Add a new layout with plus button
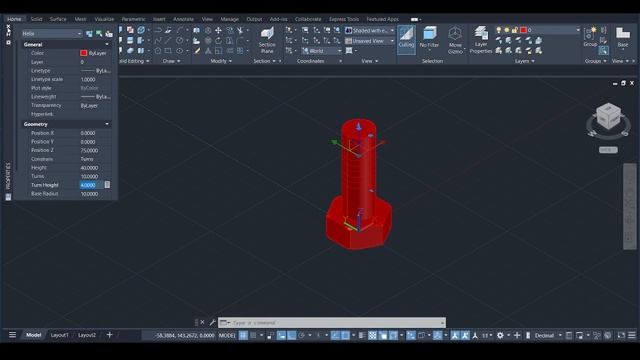This screenshot has height=360, width=640. coord(109,335)
